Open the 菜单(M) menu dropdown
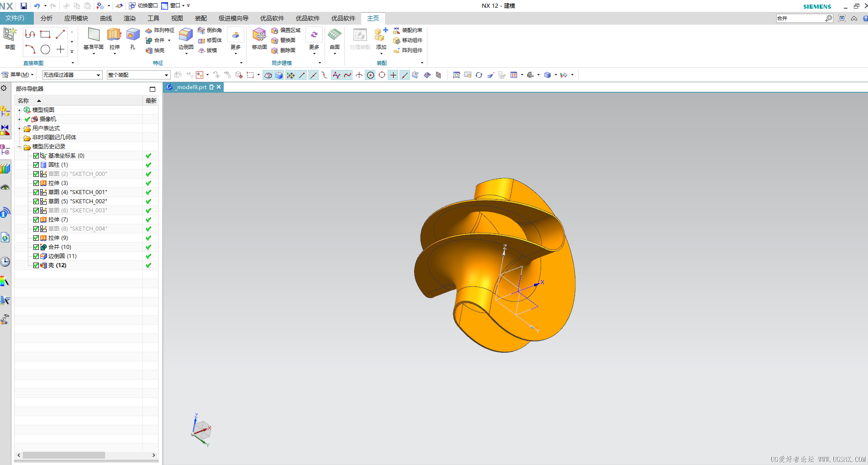This screenshot has width=868, height=465. (x=18, y=74)
